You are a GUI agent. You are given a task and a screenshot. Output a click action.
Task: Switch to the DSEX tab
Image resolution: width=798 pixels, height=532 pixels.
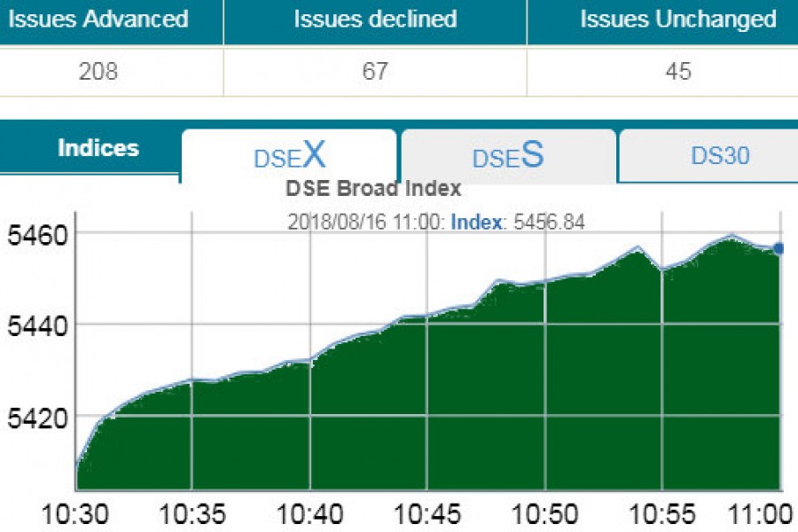tap(289, 157)
